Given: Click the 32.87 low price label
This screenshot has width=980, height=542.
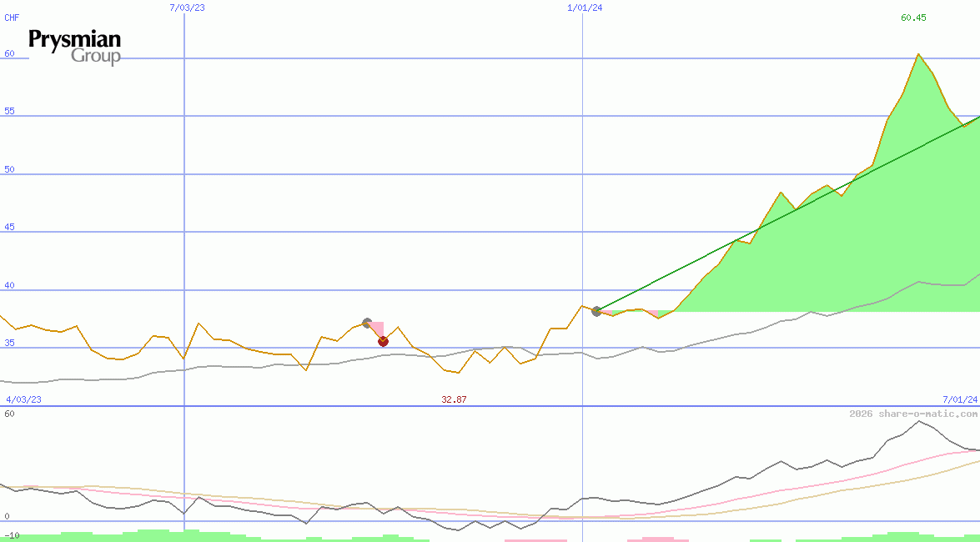Looking at the screenshot, I should (x=454, y=399).
